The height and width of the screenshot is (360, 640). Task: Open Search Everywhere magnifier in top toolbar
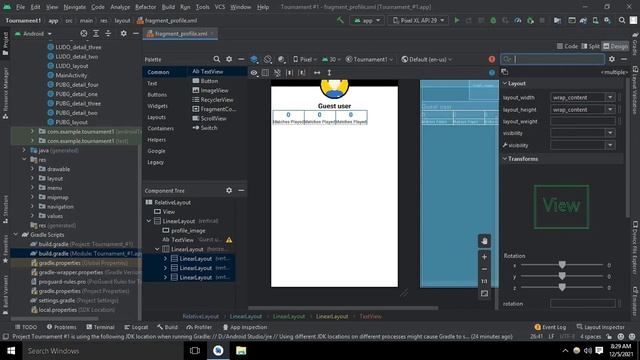(x=622, y=20)
